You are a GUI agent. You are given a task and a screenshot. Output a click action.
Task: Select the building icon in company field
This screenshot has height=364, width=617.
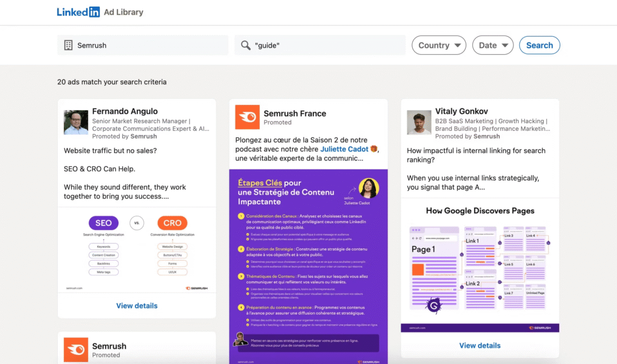pyautogui.click(x=69, y=45)
